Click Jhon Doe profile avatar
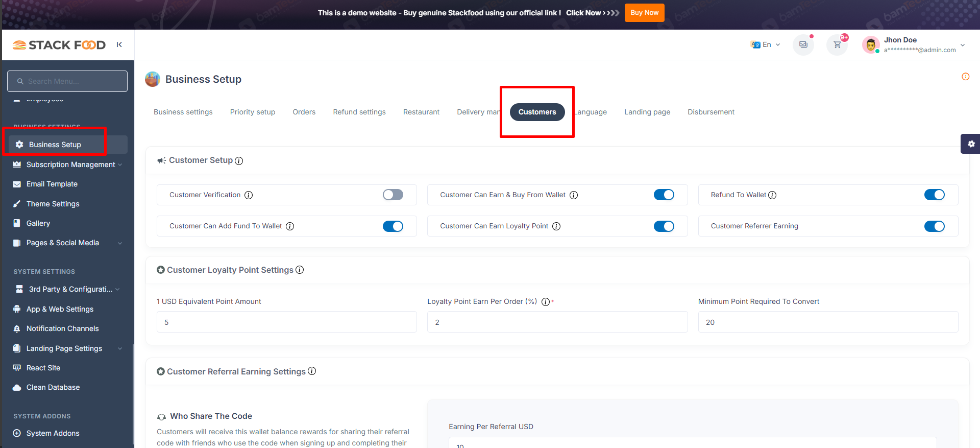The height and width of the screenshot is (448, 980). coord(871,45)
